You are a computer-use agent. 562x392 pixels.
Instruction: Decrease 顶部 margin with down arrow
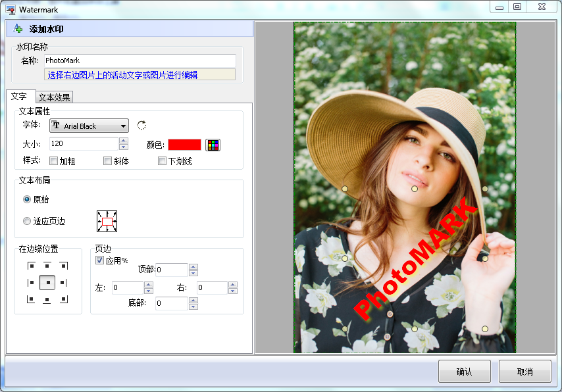coord(193,273)
